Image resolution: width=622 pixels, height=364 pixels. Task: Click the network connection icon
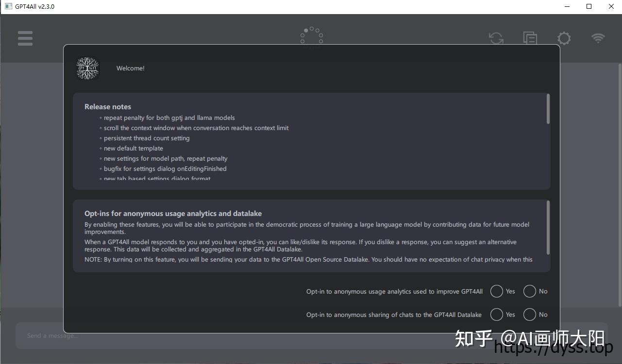(598, 38)
